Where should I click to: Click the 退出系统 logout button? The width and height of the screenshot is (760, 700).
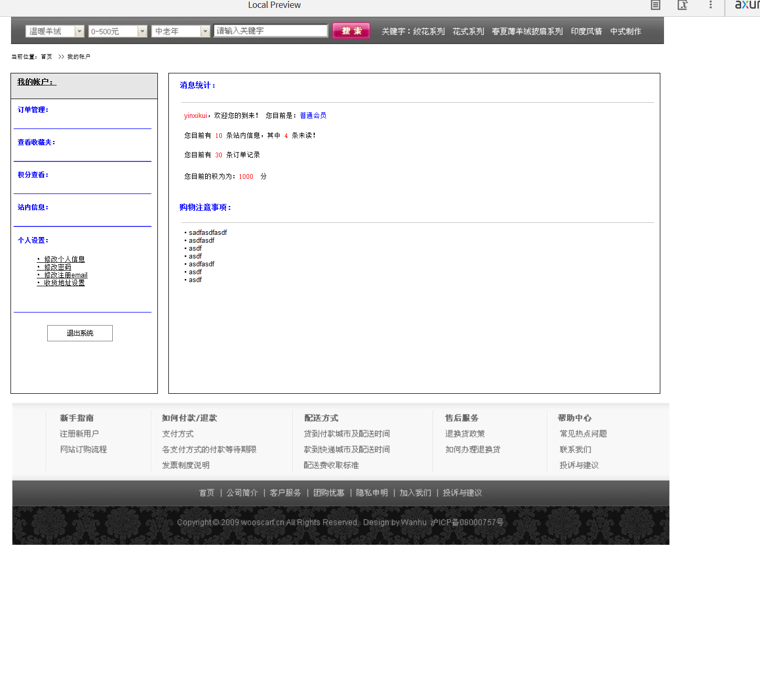click(80, 333)
